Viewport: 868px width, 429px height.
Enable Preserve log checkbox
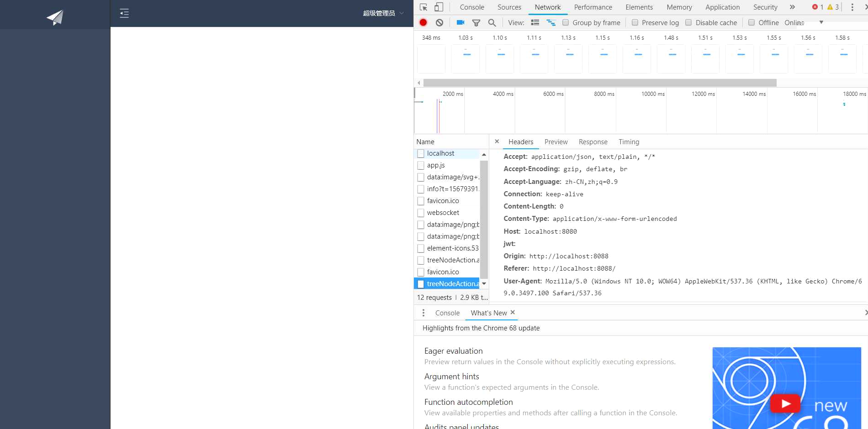pos(635,22)
